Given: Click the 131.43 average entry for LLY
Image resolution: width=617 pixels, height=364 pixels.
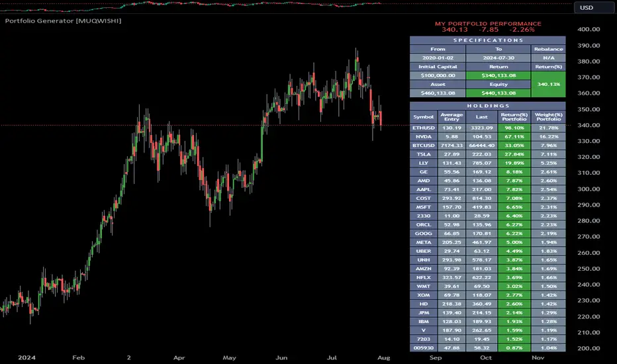Looking at the screenshot, I should coord(451,163).
